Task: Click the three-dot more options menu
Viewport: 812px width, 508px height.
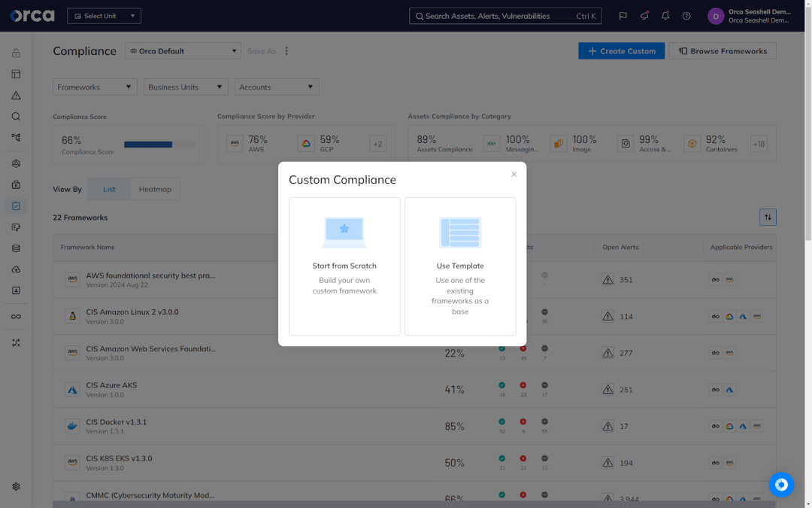Action: 286,51
